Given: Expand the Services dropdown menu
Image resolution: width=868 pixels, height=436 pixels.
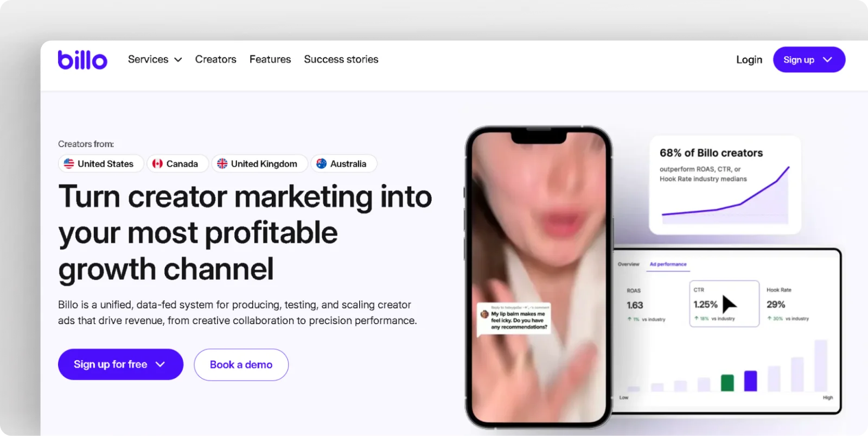Looking at the screenshot, I should (x=155, y=59).
